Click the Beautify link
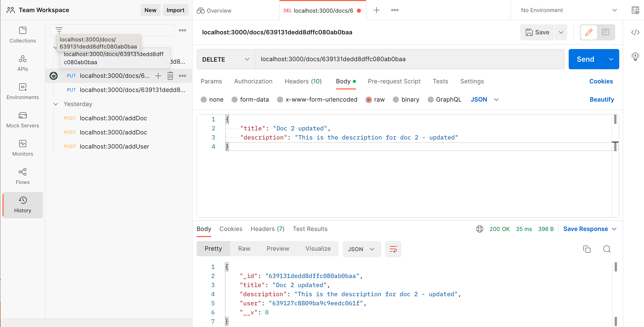 point(602,99)
